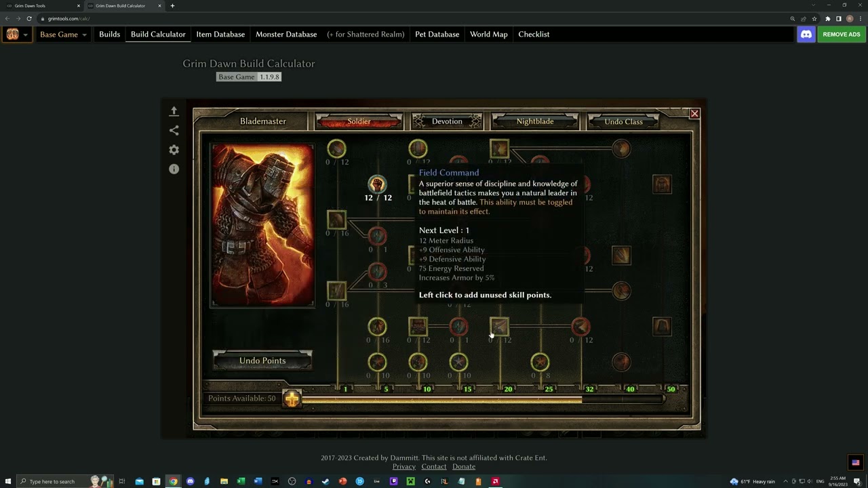The height and width of the screenshot is (488, 868).
Task: Select the 0/3 Cadence modifier skill node
Action: click(377, 272)
